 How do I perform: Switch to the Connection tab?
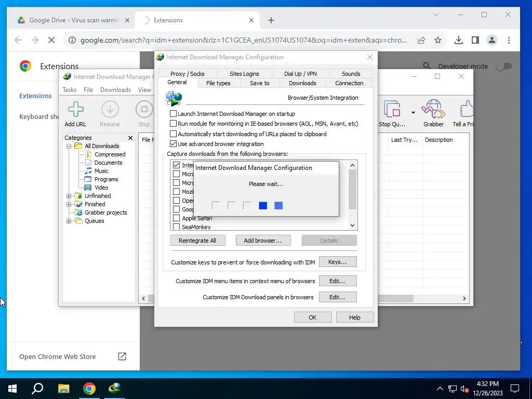[349, 83]
